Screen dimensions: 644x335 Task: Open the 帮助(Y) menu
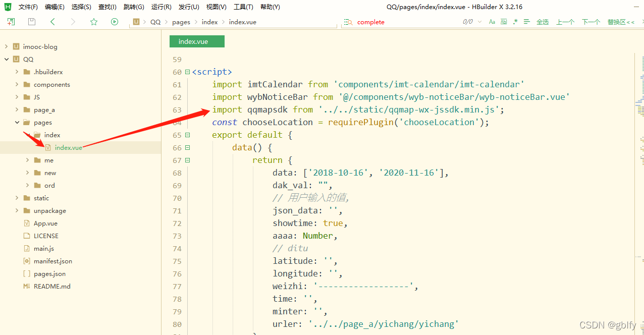pyautogui.click(x=270, y=7)
